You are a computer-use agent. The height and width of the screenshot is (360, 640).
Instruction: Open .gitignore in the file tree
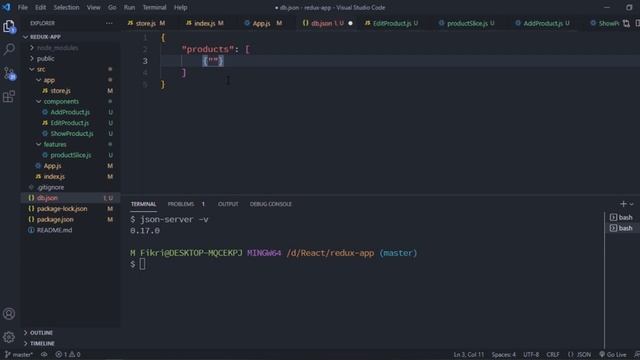[71, 187]
